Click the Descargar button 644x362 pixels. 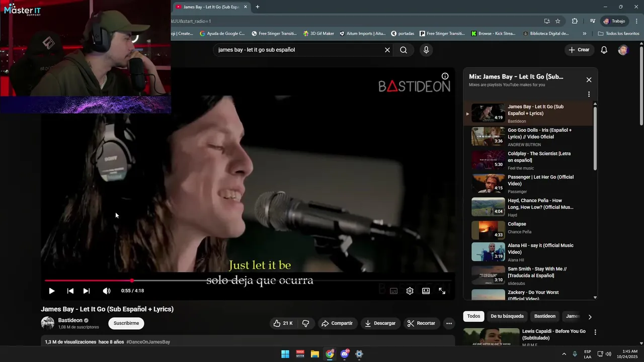(380, 323)
